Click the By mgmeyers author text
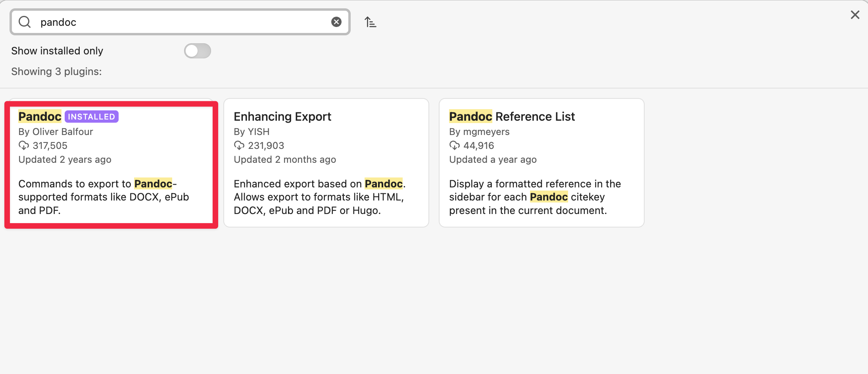Viewport: 868px width, 374px height. pos(479,132)
